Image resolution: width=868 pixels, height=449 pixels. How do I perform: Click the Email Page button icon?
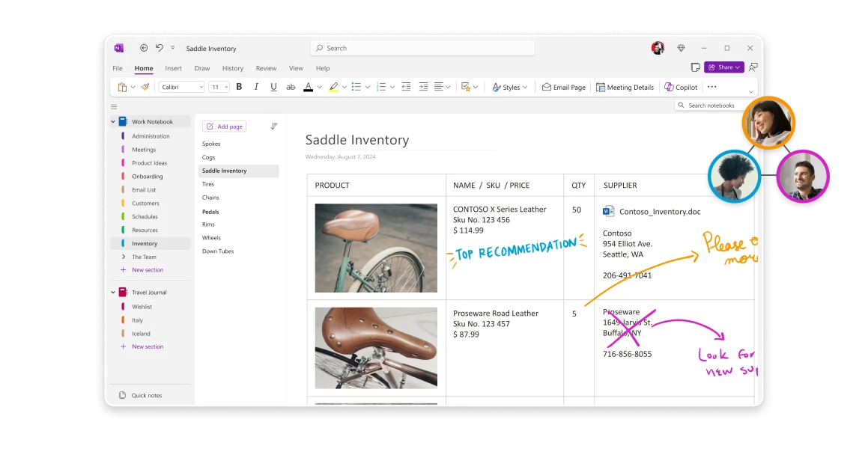(x=545, y=87)
